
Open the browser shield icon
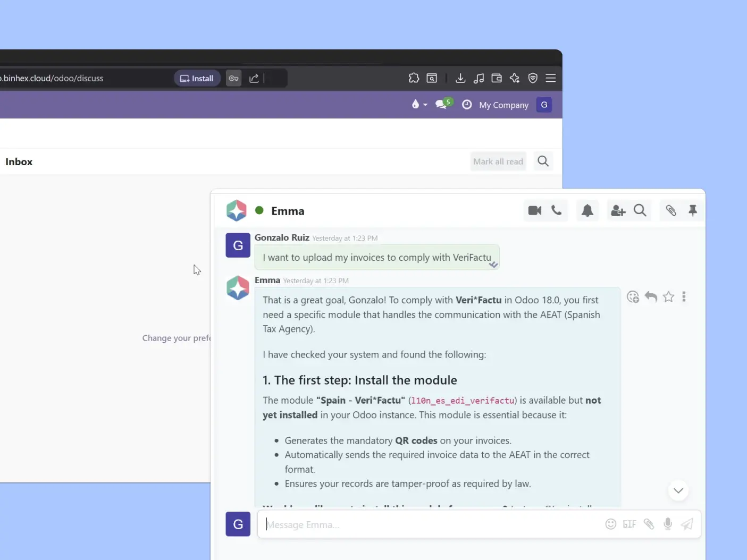(533, 78)
